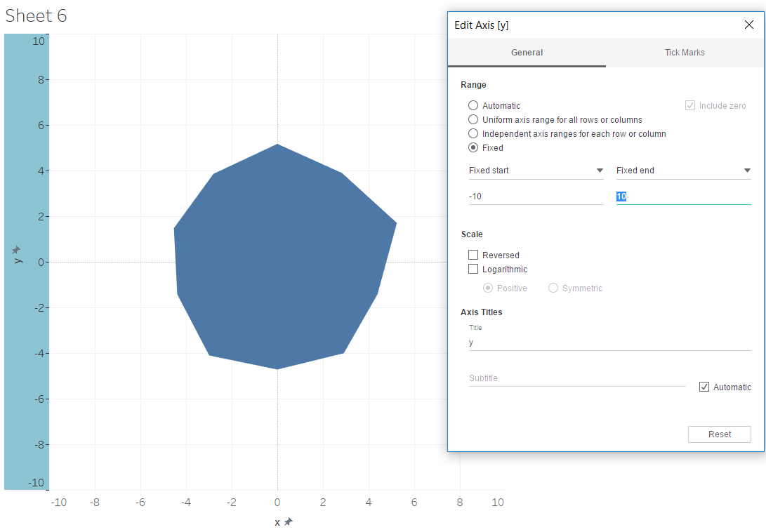Edit the axis Title text field
Viewport: 766px width, 532px height.
tap(609, 343)
